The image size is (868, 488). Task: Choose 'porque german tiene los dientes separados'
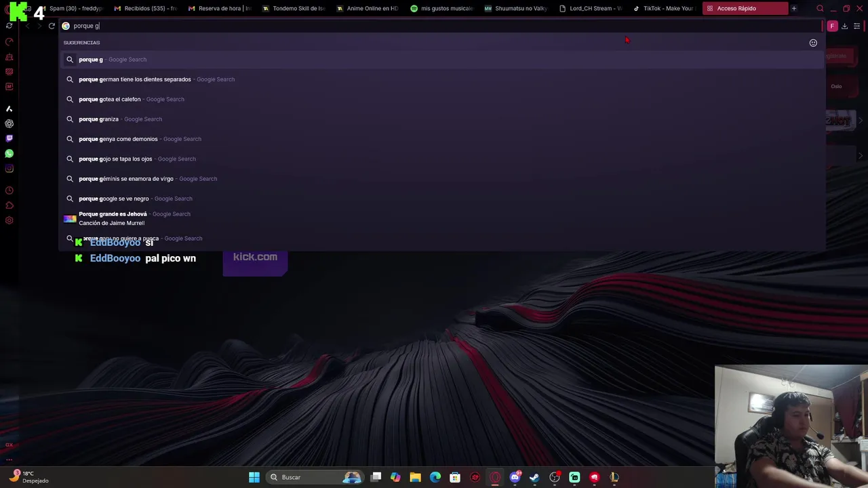[x=442, y=79]
